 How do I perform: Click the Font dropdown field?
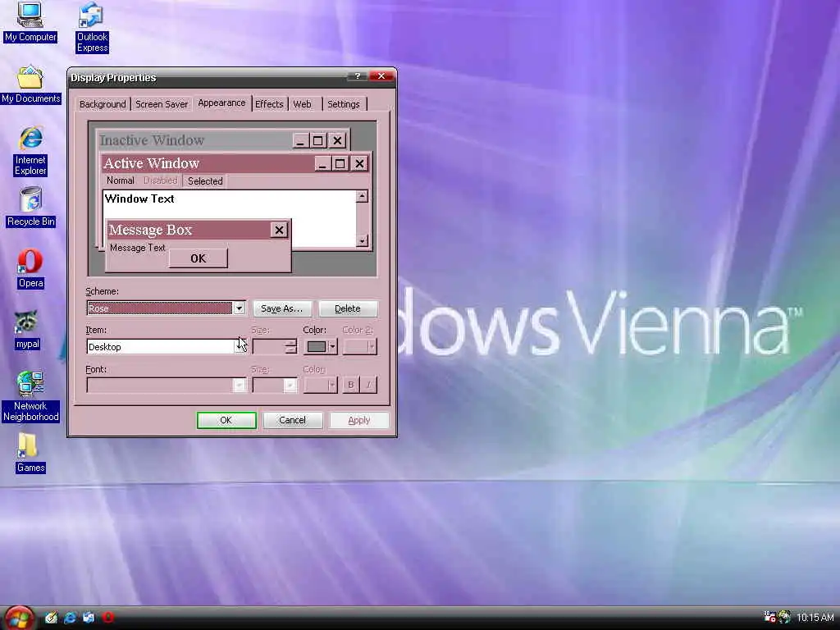tap(166, 386)
